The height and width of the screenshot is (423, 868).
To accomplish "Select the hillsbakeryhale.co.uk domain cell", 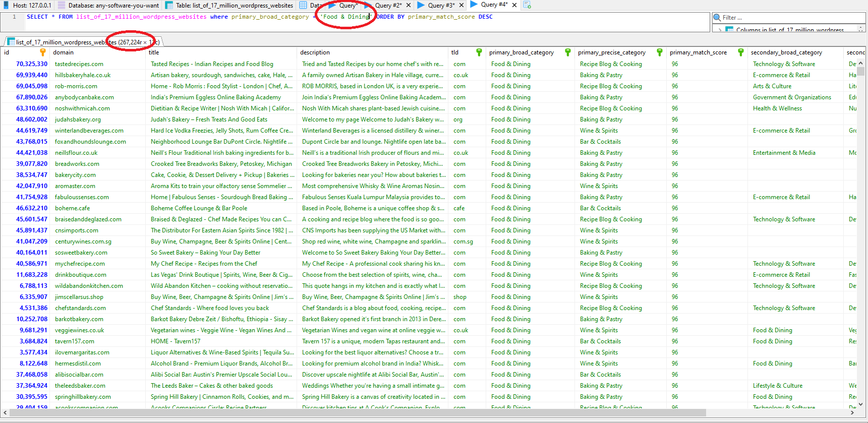I will pos(98,75).
